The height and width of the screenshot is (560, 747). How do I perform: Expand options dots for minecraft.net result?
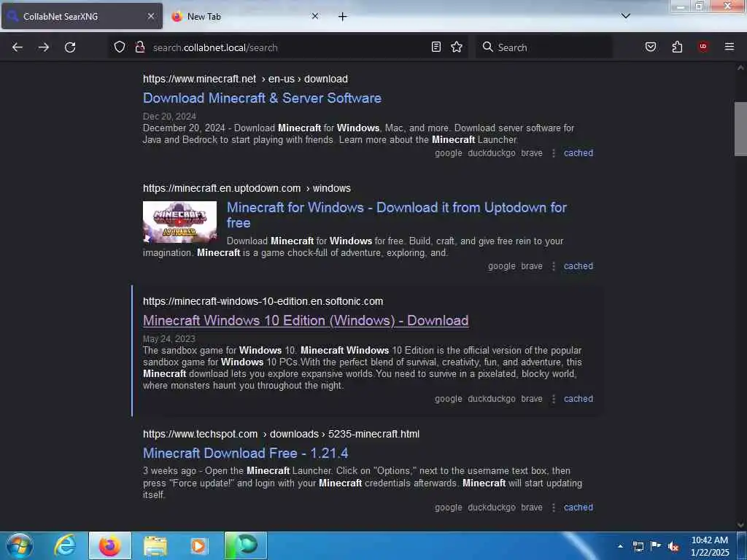(554, 153)
